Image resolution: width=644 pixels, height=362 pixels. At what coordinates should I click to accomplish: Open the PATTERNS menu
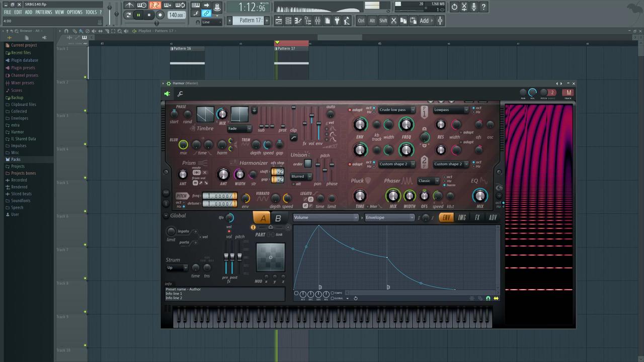click(x=43, y=12)
